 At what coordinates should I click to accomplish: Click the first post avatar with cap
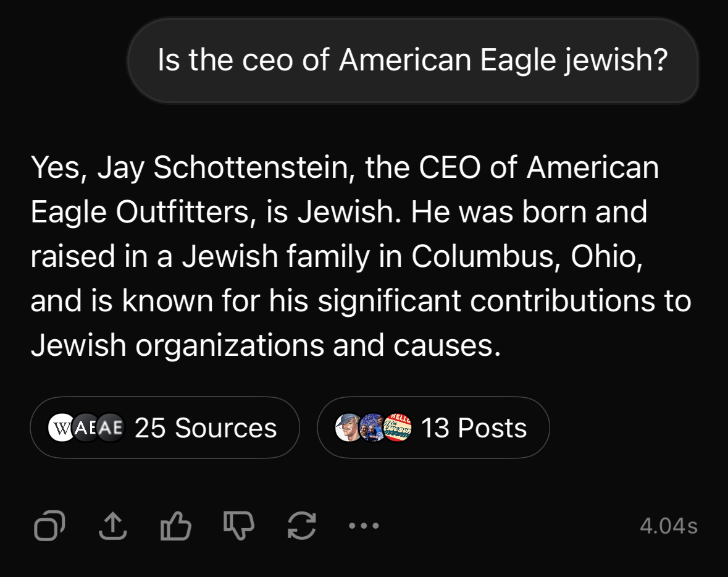[x=348, y=427]
